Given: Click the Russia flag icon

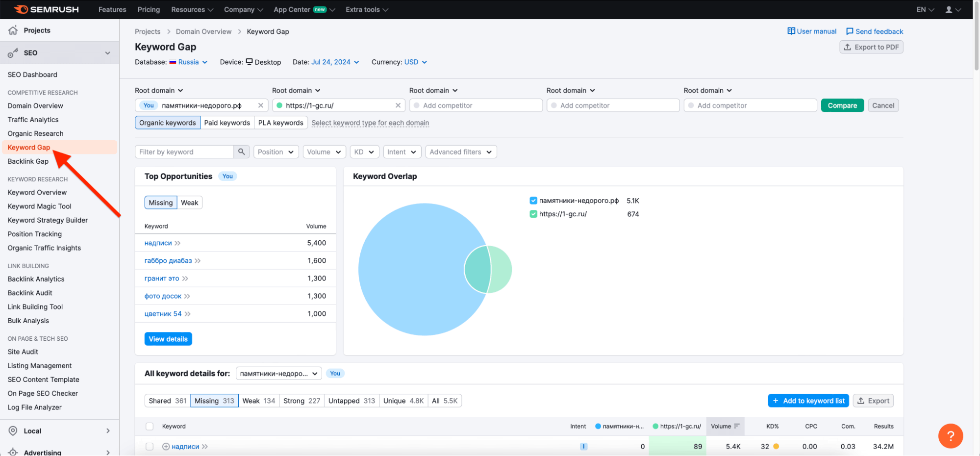Looking at the screenshot, I should (x=173, y=62).
